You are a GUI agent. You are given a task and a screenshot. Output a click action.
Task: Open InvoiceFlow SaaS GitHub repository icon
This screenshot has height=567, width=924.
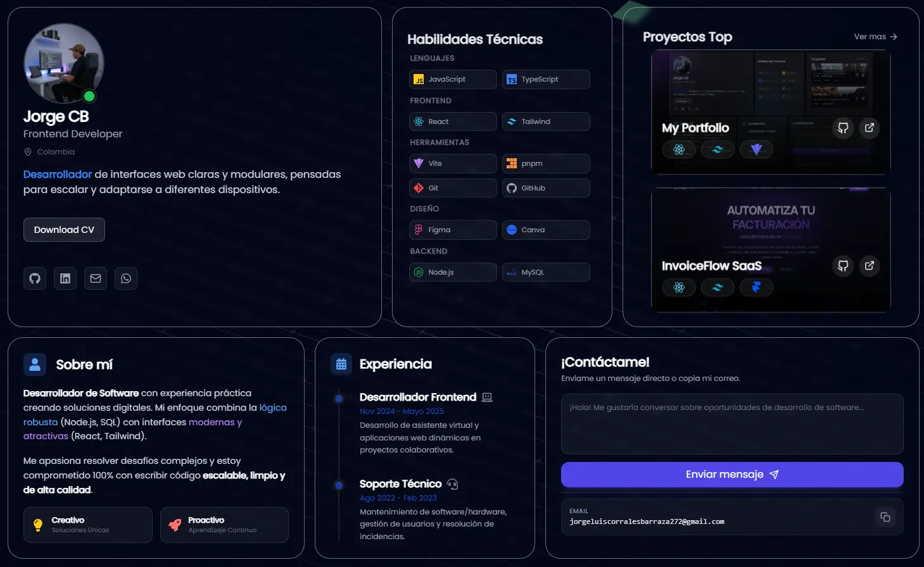(843, 266)
